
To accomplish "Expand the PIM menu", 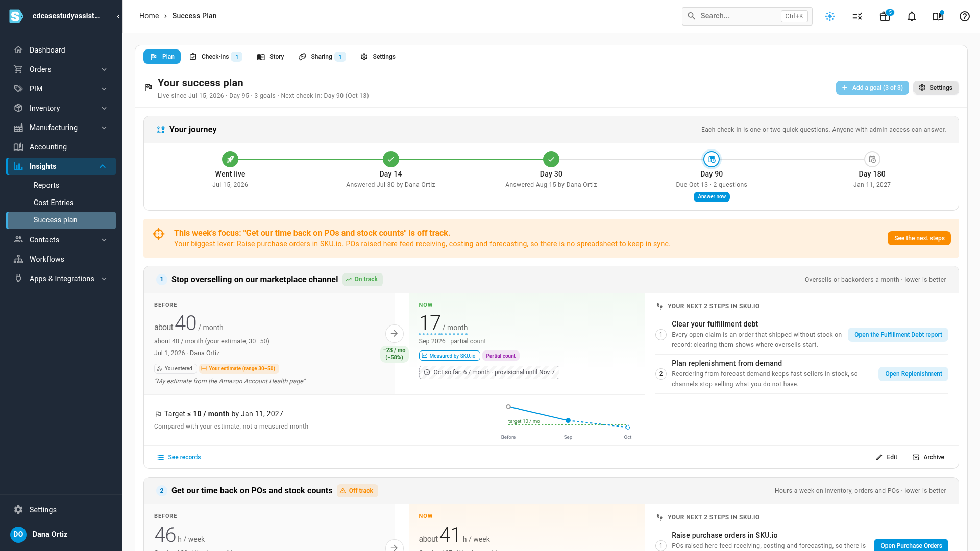I will [x=104, y=89].
